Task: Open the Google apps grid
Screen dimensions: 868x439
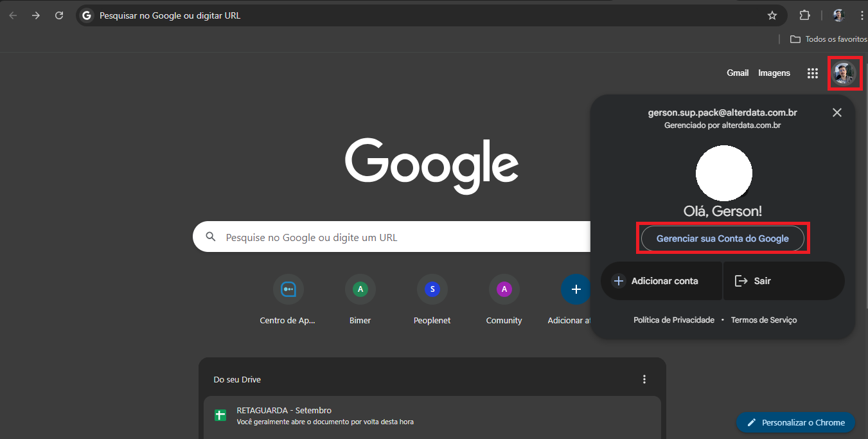Action: [x=813, y=73]
